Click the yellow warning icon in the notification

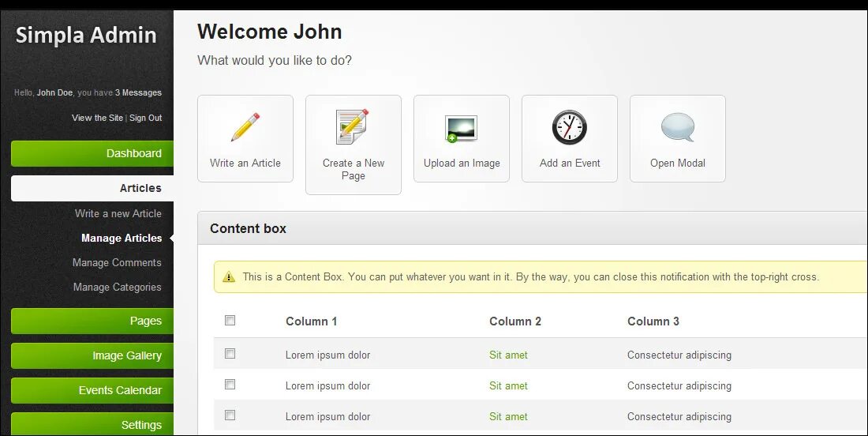(x=229, y=277)
